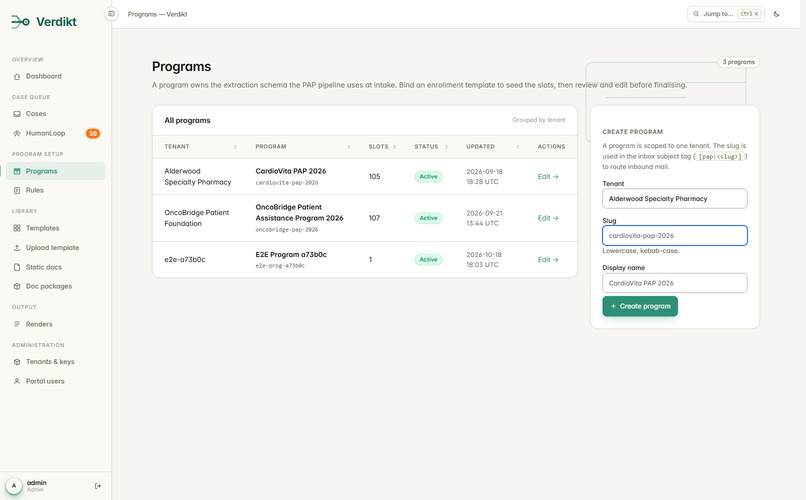Click the Verdikt logo icon
Image resolution: width=806 pixels, height=500 pixels.
coord(21,22)
